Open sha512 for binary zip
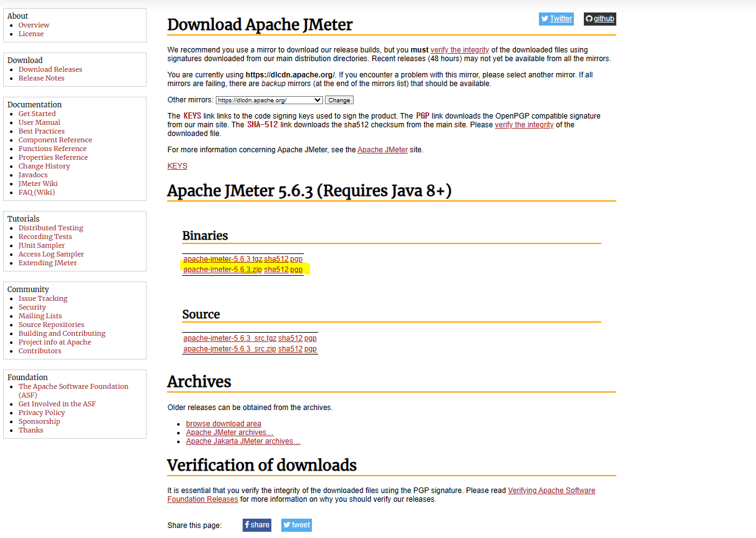 pyautogui.click(x=276, y=270)
